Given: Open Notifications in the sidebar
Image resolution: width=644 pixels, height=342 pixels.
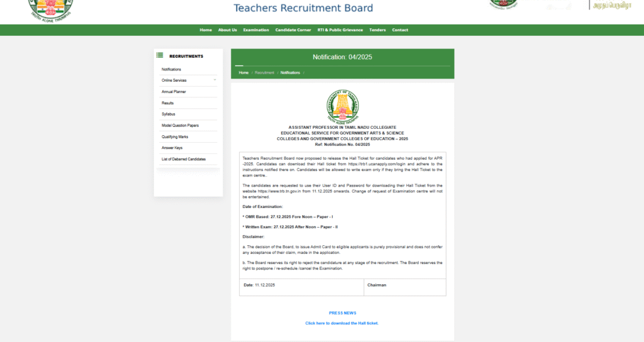Looking at the screenshot, I should [x=171, y=69].
